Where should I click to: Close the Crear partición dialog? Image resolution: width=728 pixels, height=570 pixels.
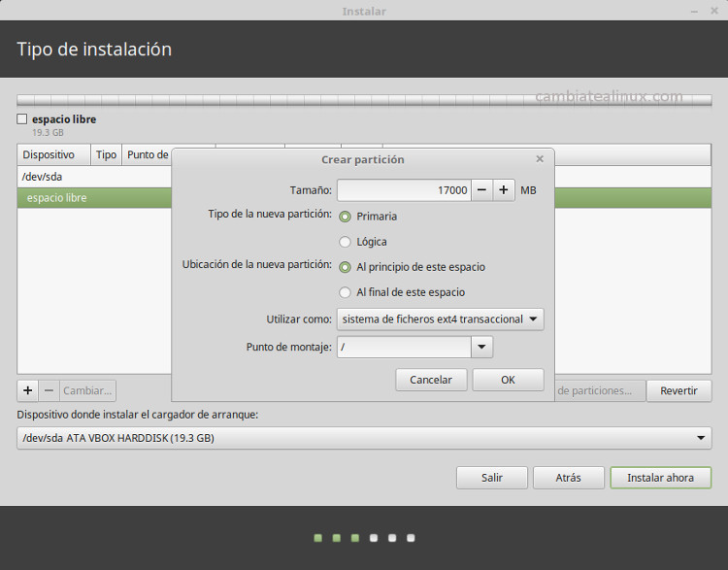tap(540, 159)
